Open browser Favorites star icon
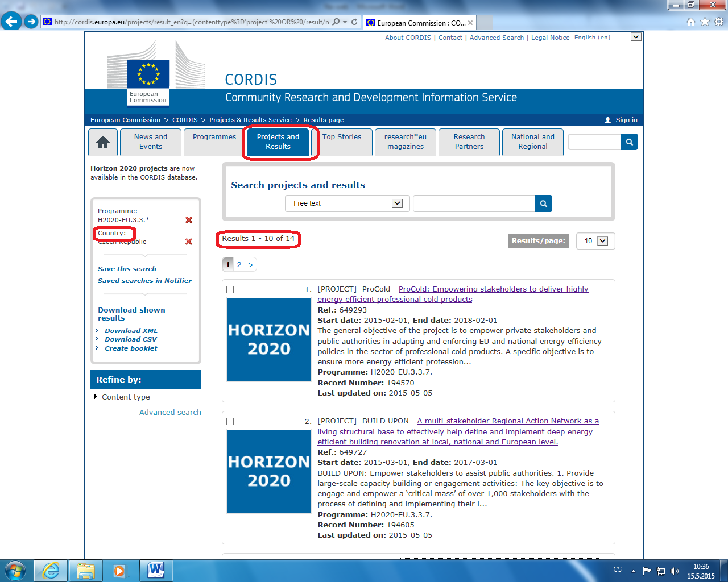The image size is (728, 582). coord(705,22)
